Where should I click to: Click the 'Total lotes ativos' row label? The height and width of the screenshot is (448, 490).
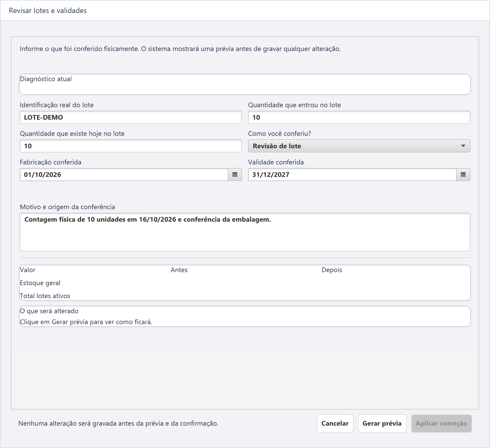45,296
